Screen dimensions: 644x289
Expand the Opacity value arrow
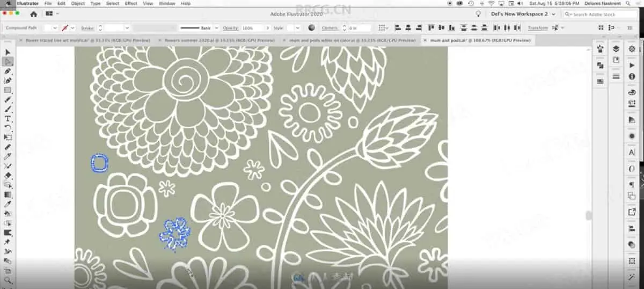tap(267, 27)
